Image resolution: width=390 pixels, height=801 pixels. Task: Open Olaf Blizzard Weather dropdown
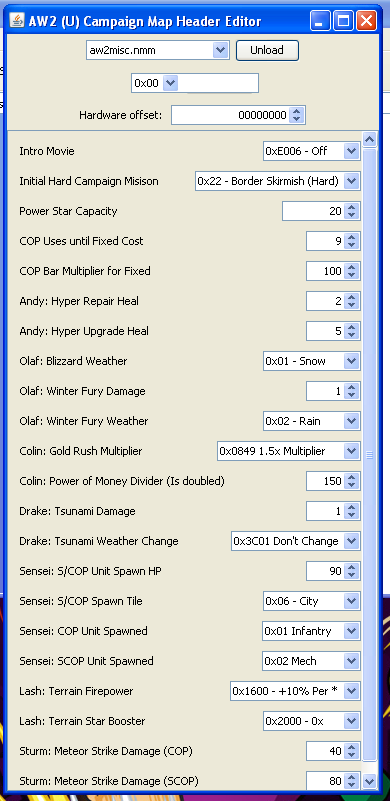[351, 361]
